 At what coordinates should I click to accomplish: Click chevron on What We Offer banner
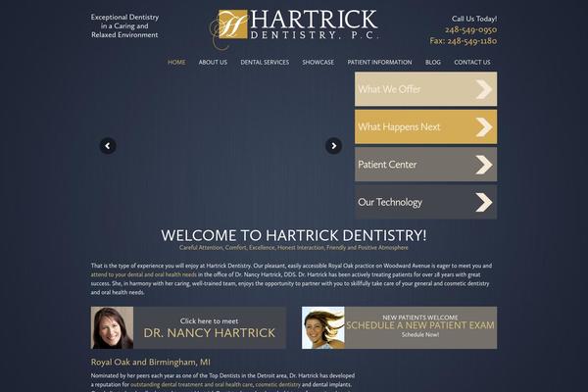pyautogui.click(x=484, y=89)
